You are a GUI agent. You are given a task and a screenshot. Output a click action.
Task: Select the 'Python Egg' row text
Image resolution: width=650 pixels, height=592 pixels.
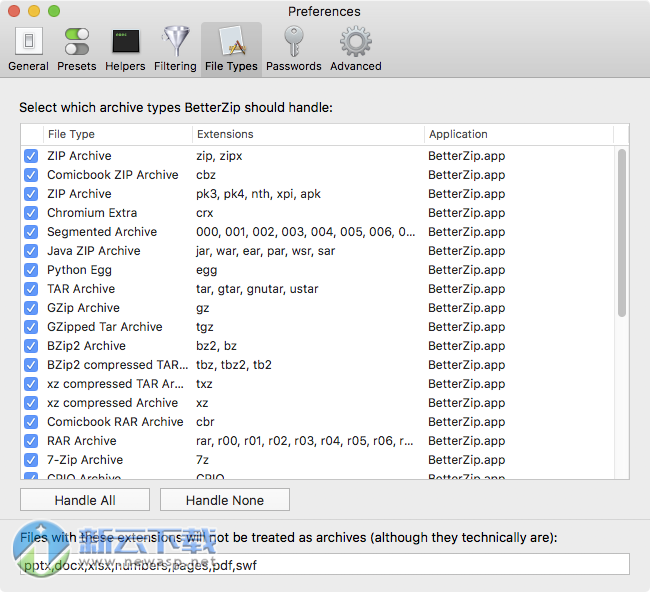(x=79, y=270)
